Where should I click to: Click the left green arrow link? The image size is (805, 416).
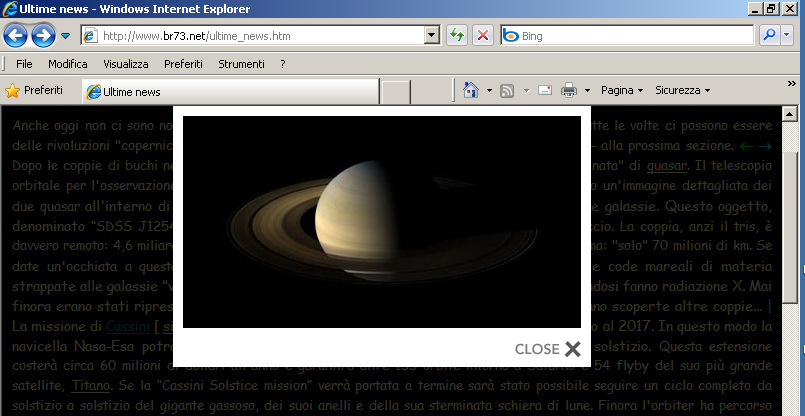coord(746,146)
